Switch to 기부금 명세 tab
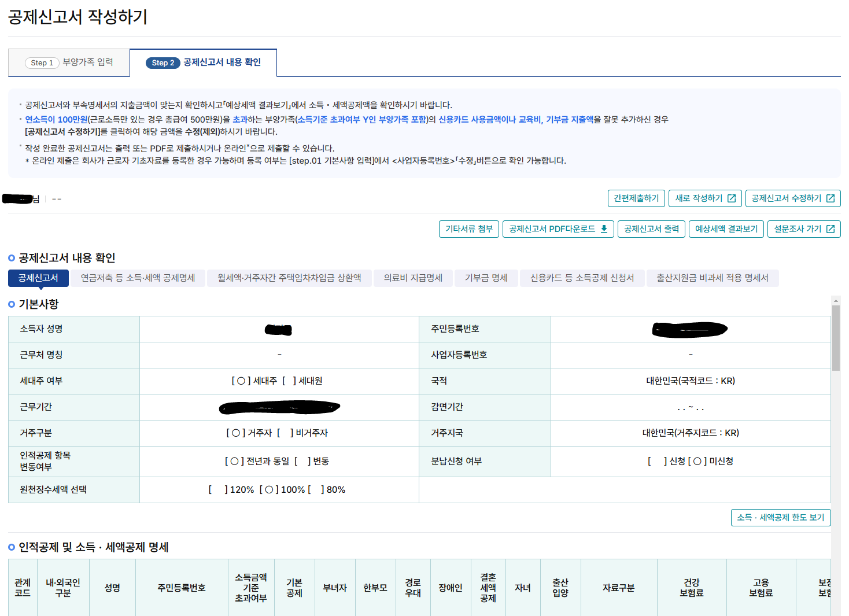The image size is (849, 616). pos(486,278)
